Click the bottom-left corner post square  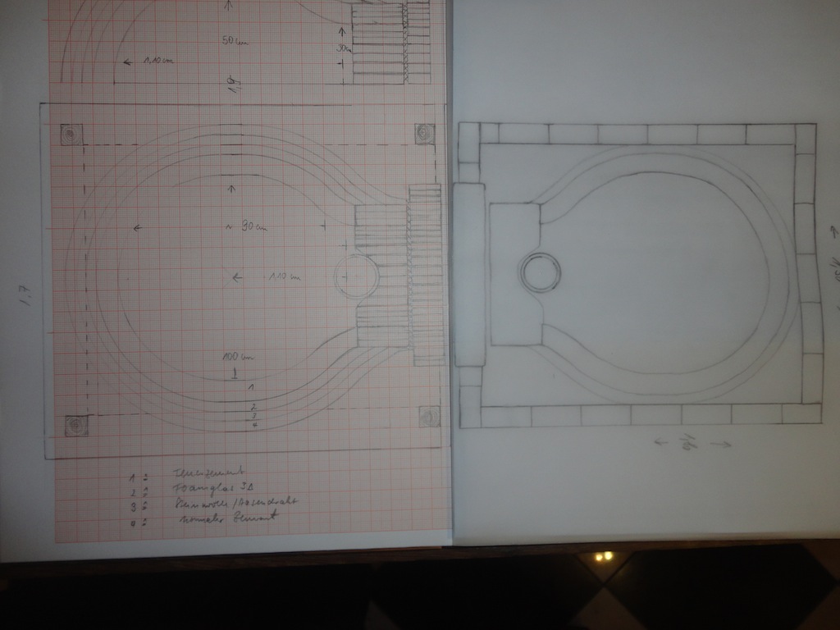click(76, 425)
